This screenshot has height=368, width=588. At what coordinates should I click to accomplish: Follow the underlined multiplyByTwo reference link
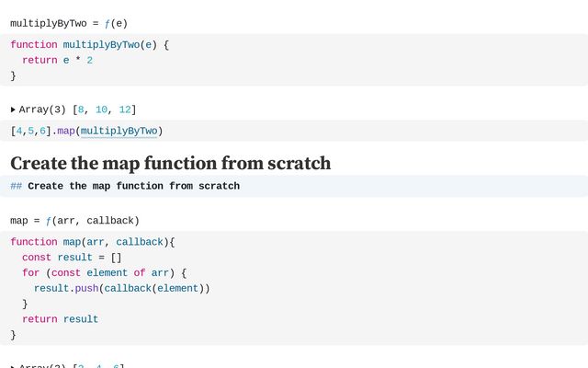[x=119, y=131]
